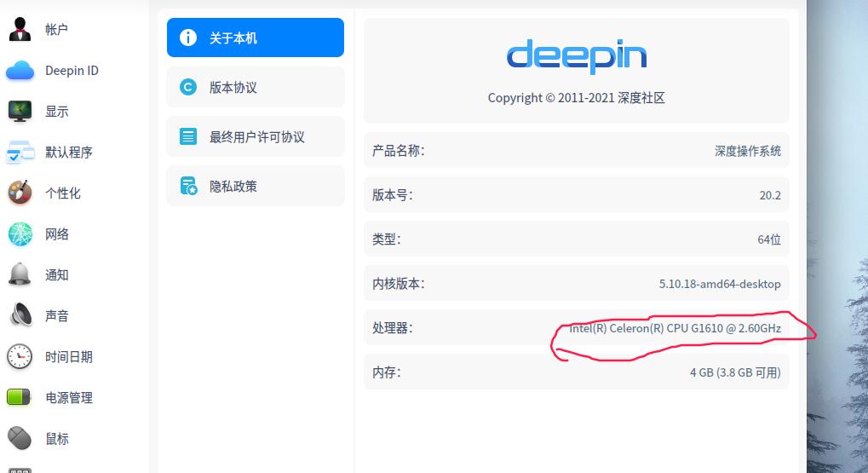Select the 关于本机 tab label

click(x=233, y=37)
